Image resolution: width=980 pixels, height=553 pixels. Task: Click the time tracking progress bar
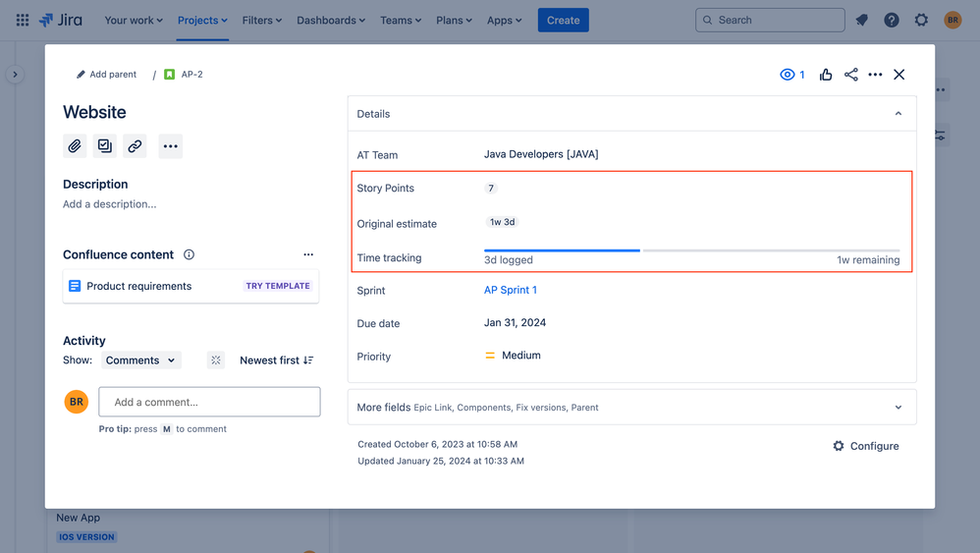(692, 250)
